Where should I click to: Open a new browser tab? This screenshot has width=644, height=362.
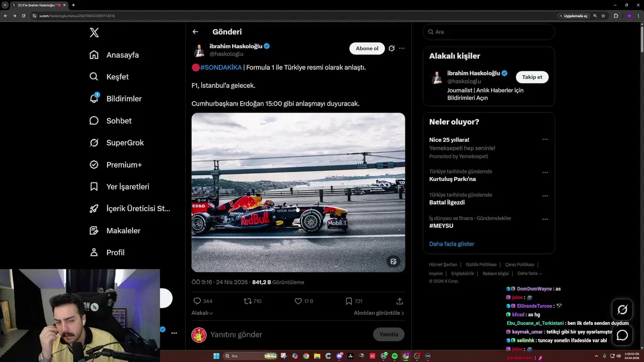73,5
